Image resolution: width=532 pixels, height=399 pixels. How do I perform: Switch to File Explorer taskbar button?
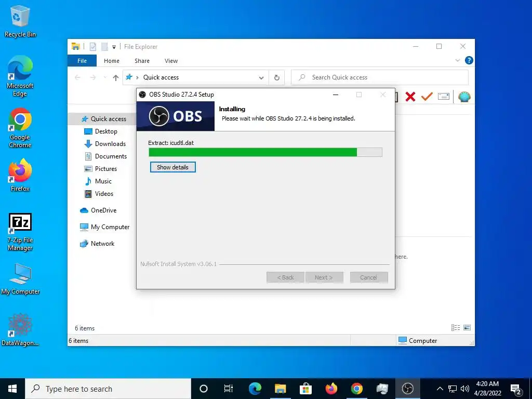(x=280, y=389)
